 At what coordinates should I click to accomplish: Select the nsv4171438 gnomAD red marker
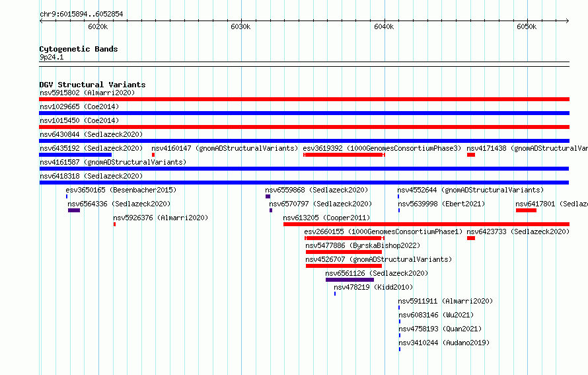[x=471, y=155]
